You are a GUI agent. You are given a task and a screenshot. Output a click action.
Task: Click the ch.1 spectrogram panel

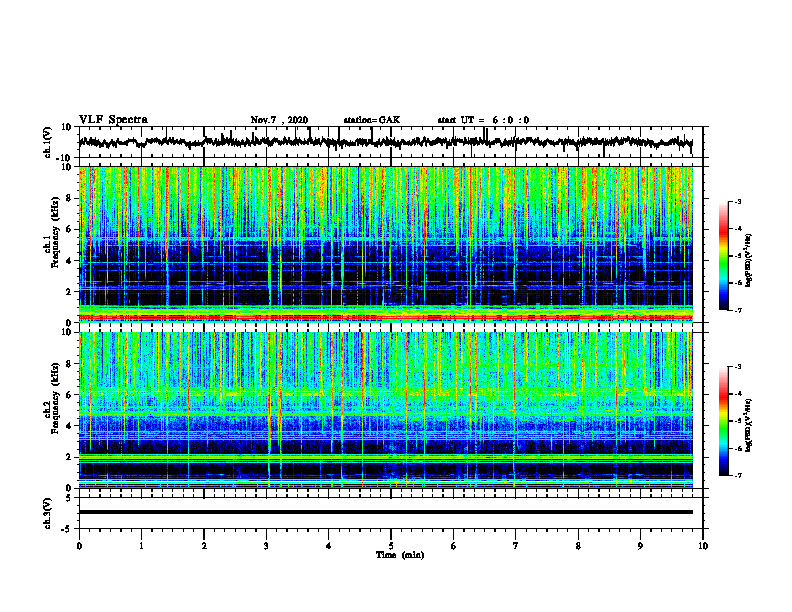point(386,244)
